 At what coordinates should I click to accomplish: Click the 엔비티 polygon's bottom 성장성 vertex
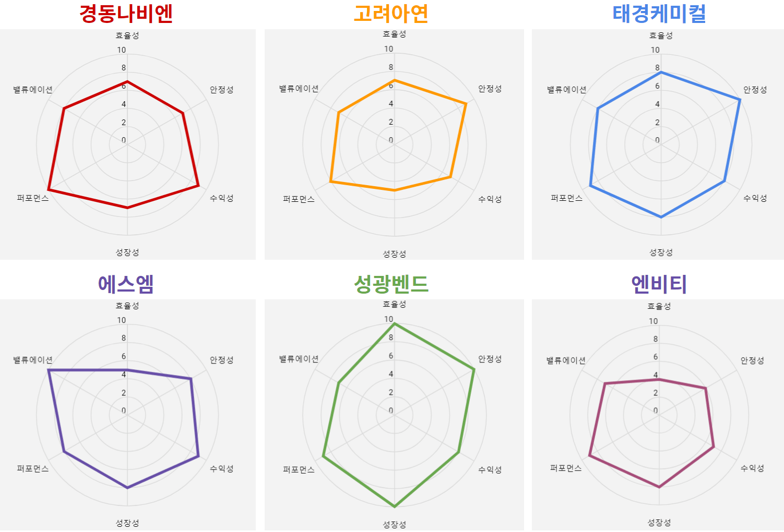click(659, 487)
